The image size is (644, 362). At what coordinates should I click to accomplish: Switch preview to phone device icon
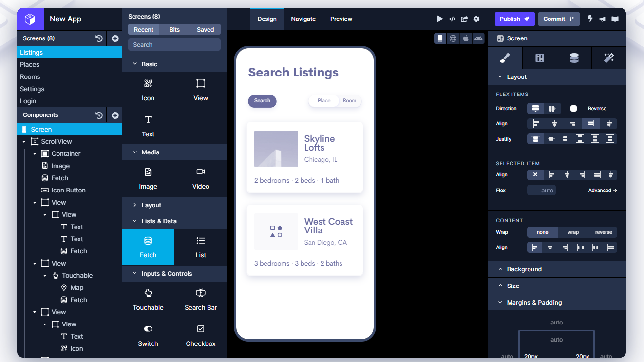pyautogui.click(x=440, y=38)
